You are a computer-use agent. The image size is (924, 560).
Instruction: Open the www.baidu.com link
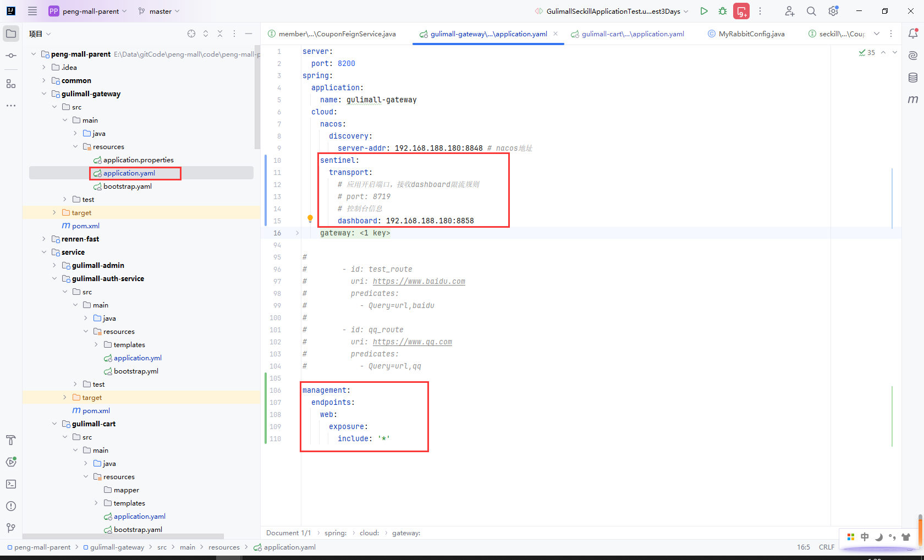pyautogui.click(x=419, y=281)
